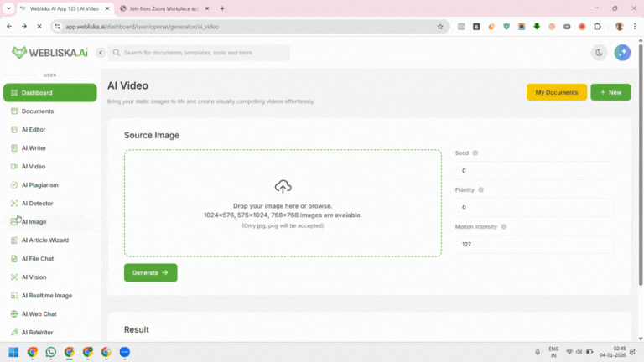
Task: Open the sparkle AI avatar icon
Action: [622, 53]
